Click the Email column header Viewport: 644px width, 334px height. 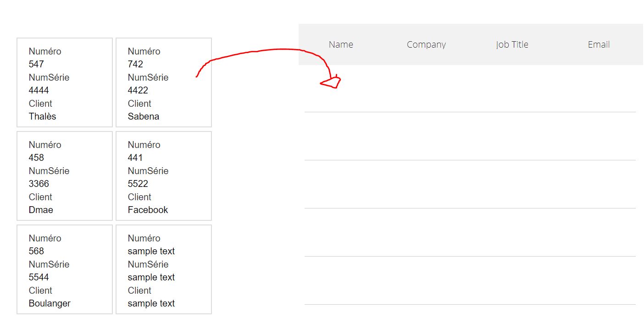pos(599,44)
